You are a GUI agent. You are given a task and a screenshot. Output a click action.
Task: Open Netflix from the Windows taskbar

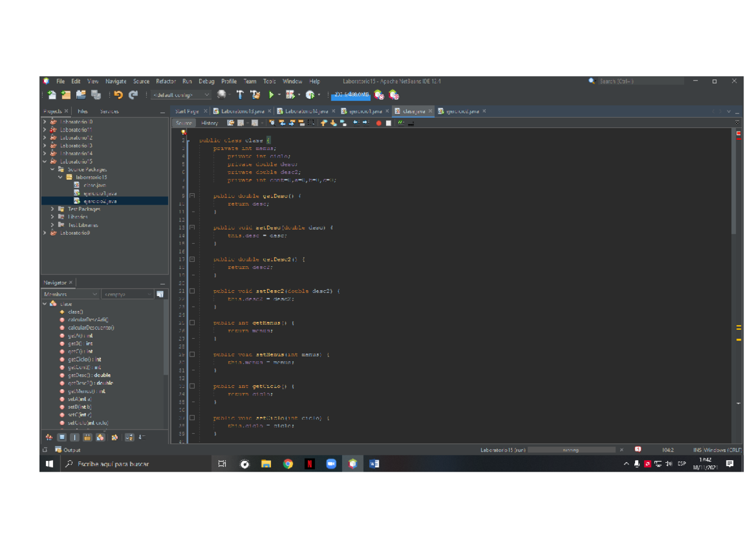pos(309,464)
